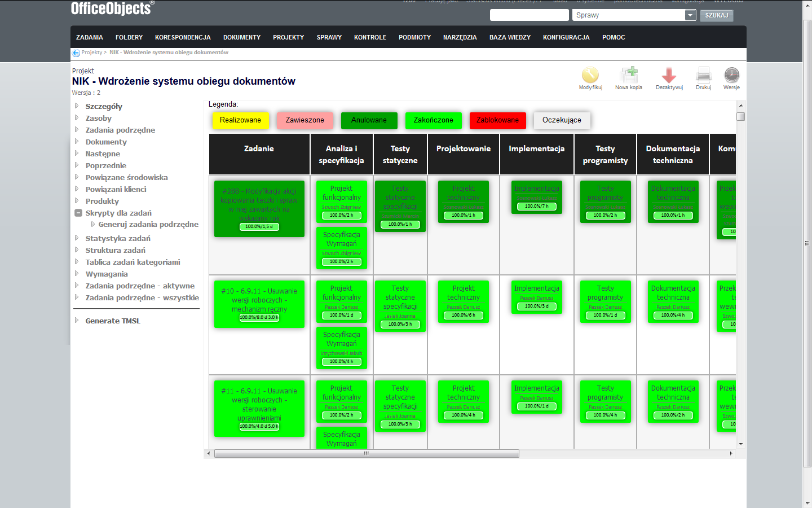This screenshot has height=508, width=812.
Task: Click the dark green Anulowane legend swatch
Action: (x=369, y=120)
